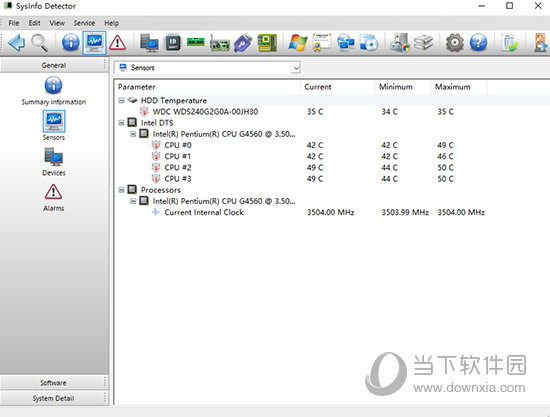Open the PCI card toolbar icon

pyautogui.click(x=220, y=43)
